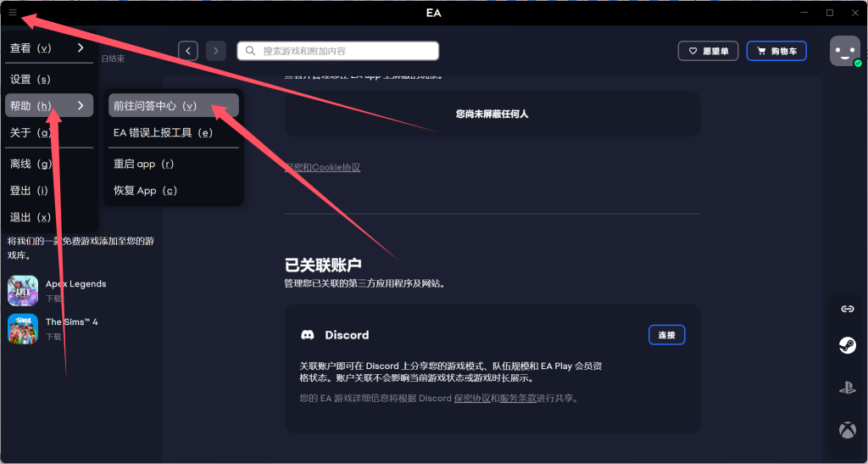This screenshot has width=868, height=464.
Task: Click 下载 under Apex Legends
Action: (x=53, y=299)
